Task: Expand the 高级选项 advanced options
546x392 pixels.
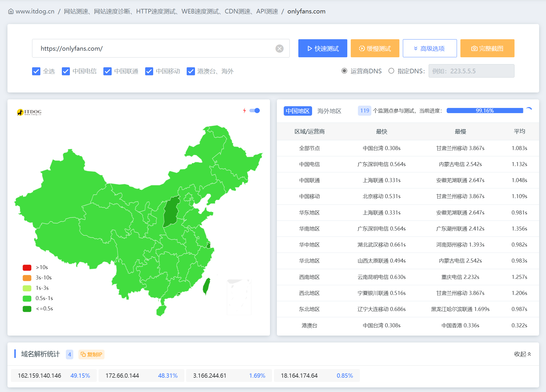Action: coord(429,48)
